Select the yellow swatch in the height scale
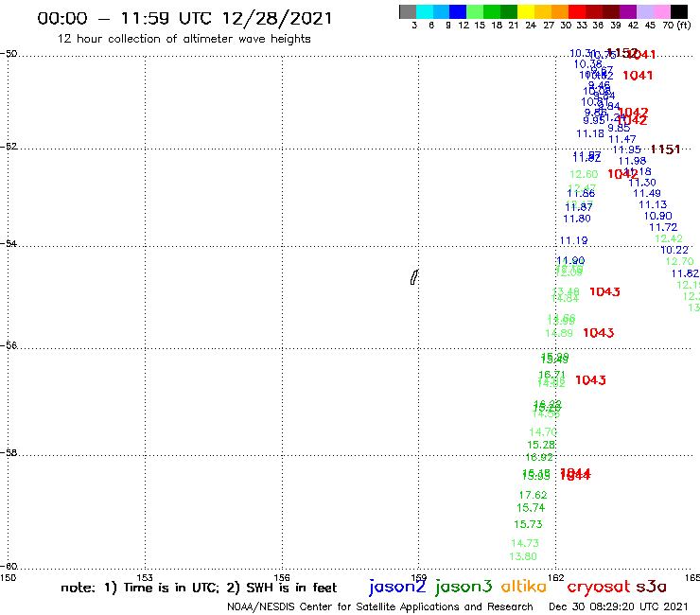Viewport: 700px width, 615px height. [526, 11]
